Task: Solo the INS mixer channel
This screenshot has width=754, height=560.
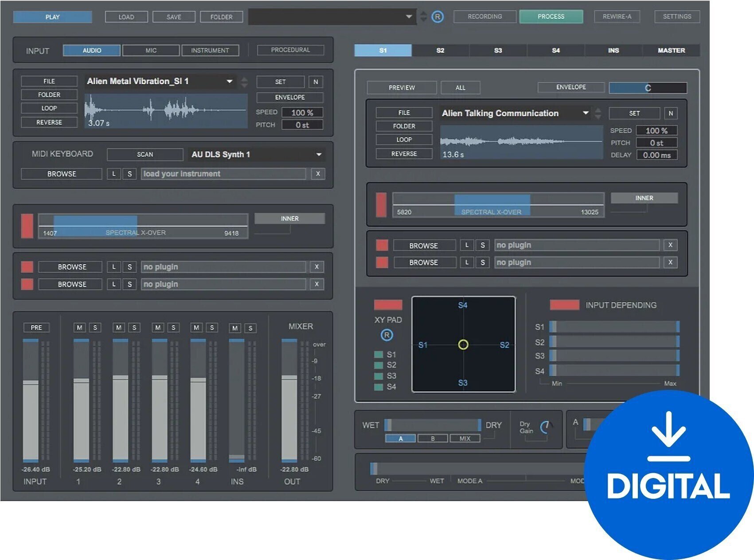Action: pos(250,328)
